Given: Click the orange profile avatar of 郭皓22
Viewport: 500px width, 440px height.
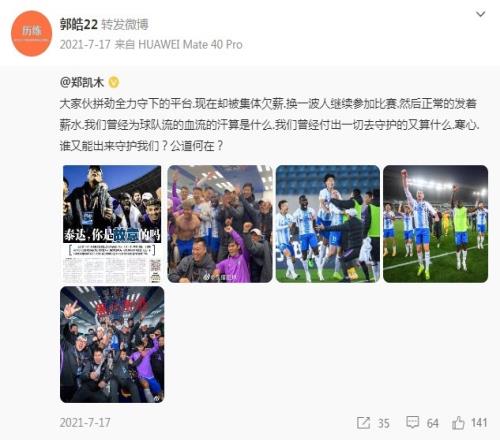Looking at the screenshot, I should [x=32, y=33].
